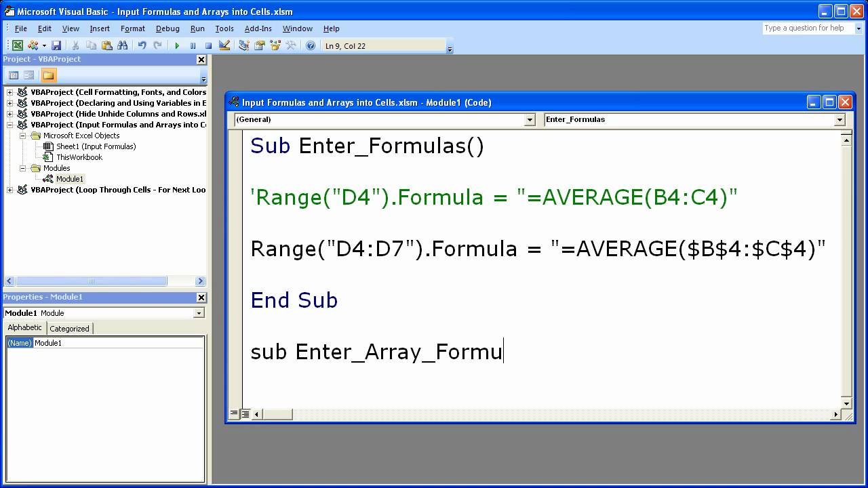This screenshot has height=488, width=868.
Task: Open the Help menu
Action: coord(332,28)
